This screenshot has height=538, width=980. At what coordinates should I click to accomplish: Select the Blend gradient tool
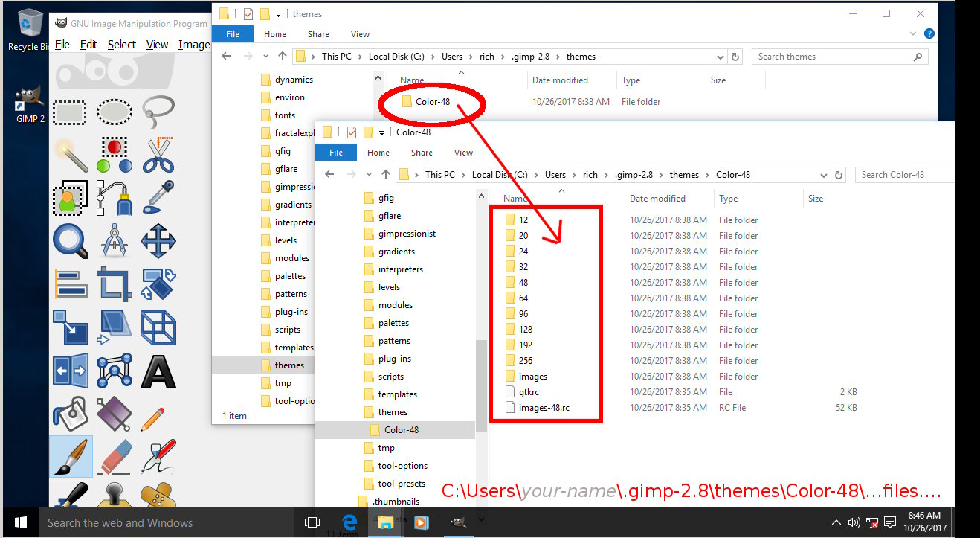pos(115,414)
